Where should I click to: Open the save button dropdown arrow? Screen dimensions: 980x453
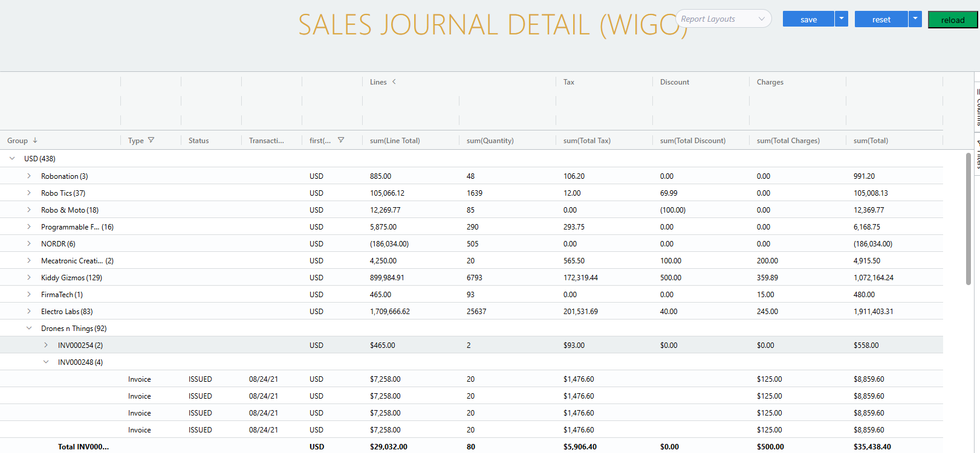(841, 19)
